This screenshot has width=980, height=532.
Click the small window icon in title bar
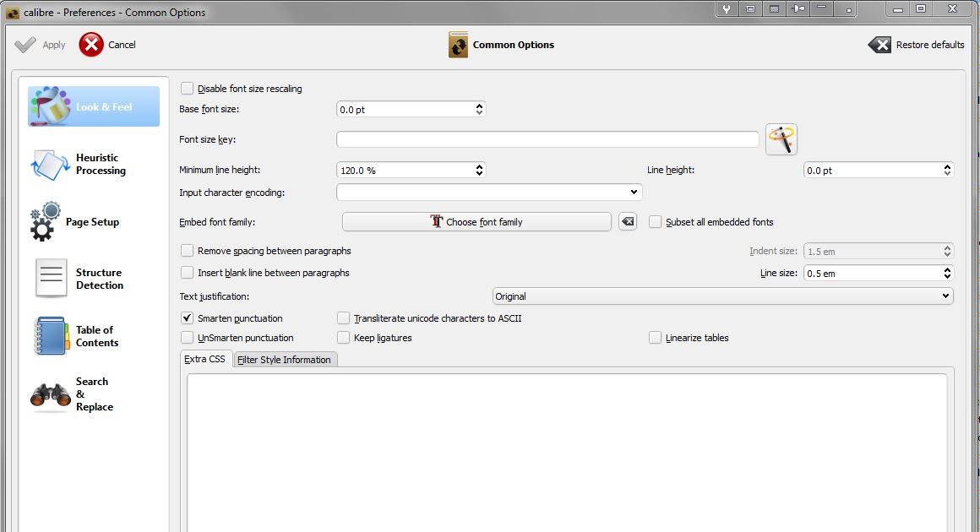click(x=750, y=8)
